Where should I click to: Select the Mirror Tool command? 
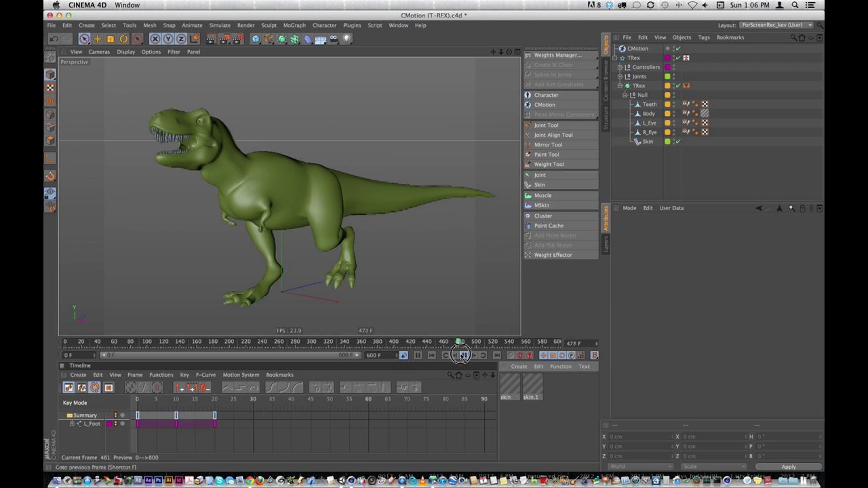561,145
